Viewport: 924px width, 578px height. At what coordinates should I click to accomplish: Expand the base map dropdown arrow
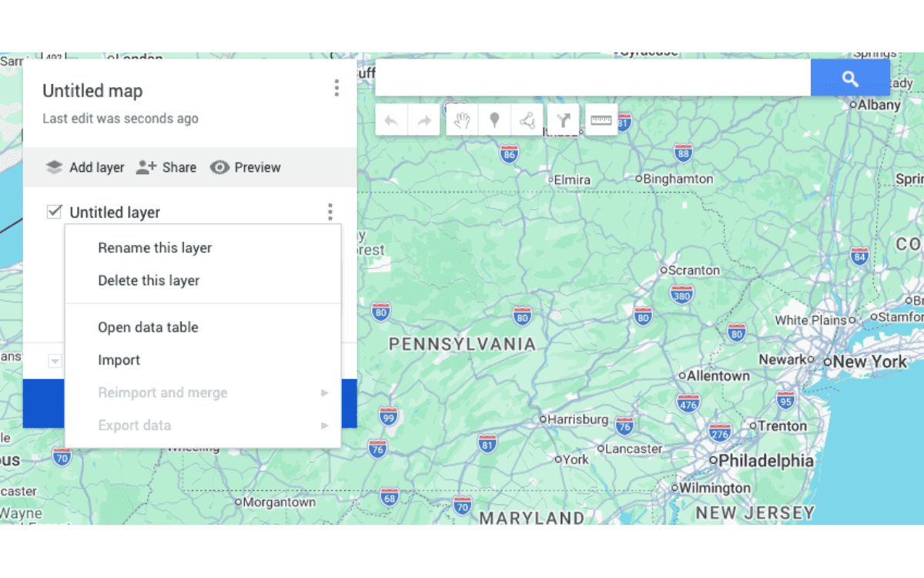click(x=55, y=361)
